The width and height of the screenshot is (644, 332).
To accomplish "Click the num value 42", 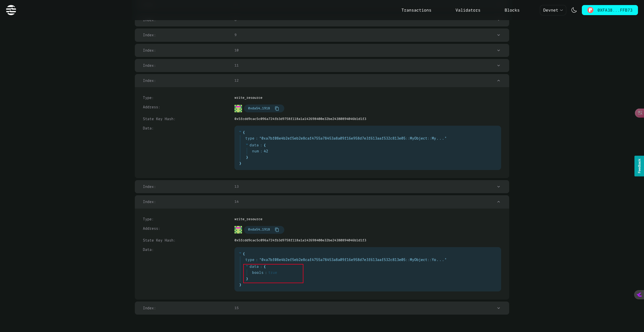I will point(266,151).
